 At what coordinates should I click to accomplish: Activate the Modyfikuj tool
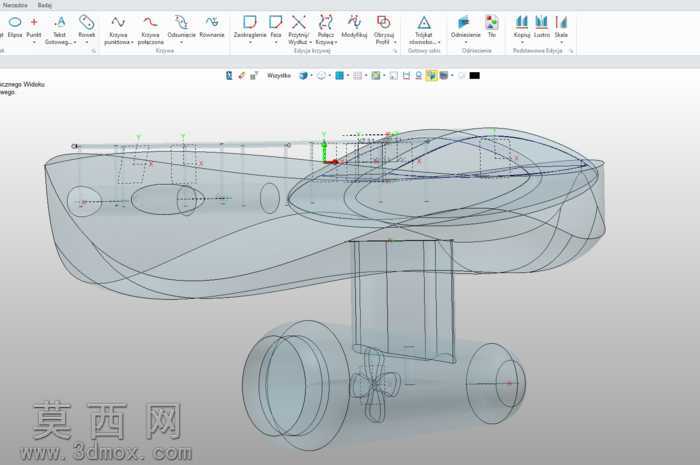354,26
